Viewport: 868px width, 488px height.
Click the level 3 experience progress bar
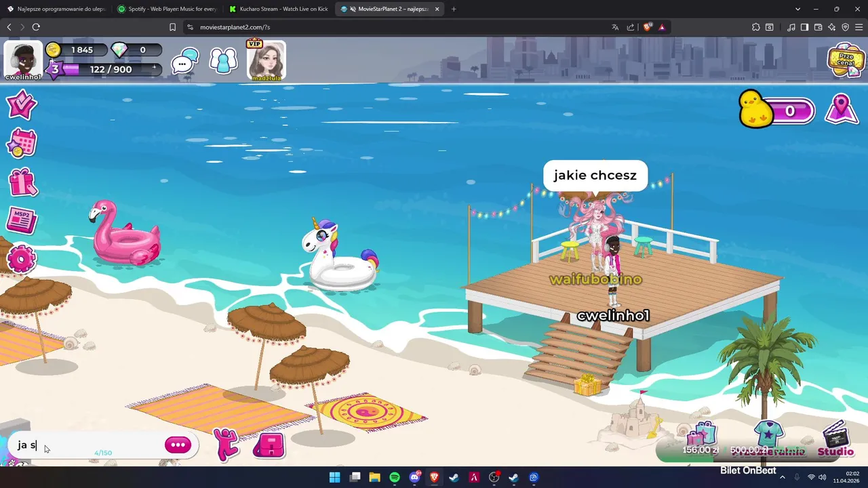(103, 69)
